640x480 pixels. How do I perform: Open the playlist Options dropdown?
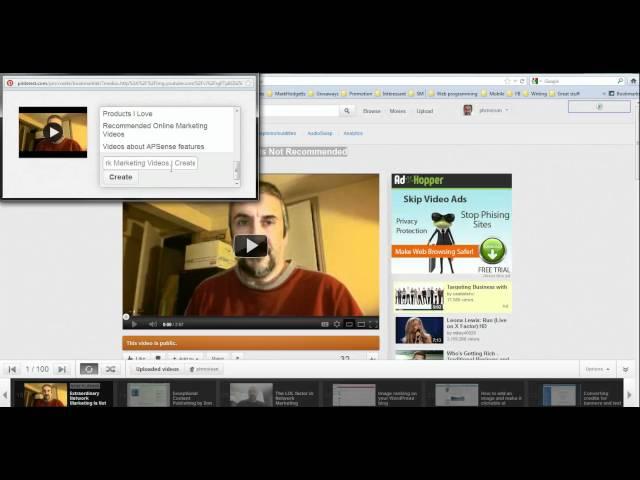pyautogui.click(x=597, y=369)
